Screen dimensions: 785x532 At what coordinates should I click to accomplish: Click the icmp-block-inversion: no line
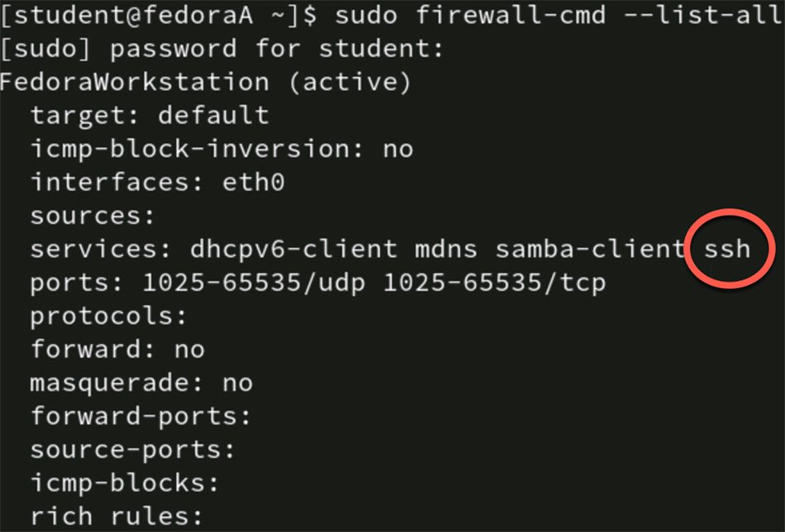tap(221, 149)
